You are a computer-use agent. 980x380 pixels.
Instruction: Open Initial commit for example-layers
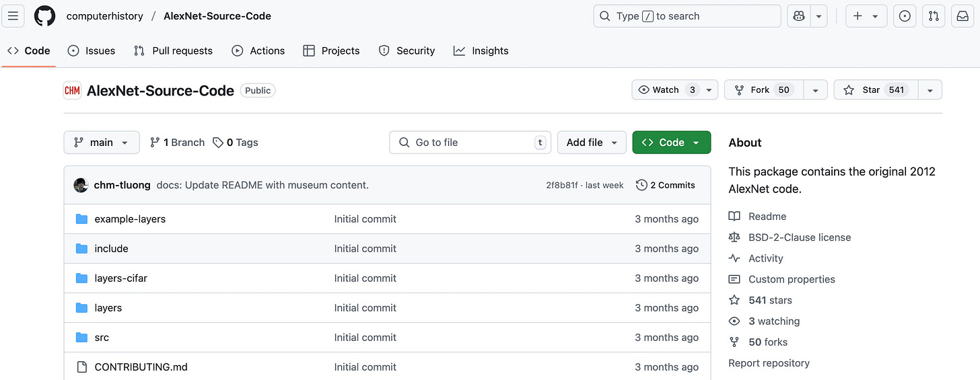click(x=365, y=219)
